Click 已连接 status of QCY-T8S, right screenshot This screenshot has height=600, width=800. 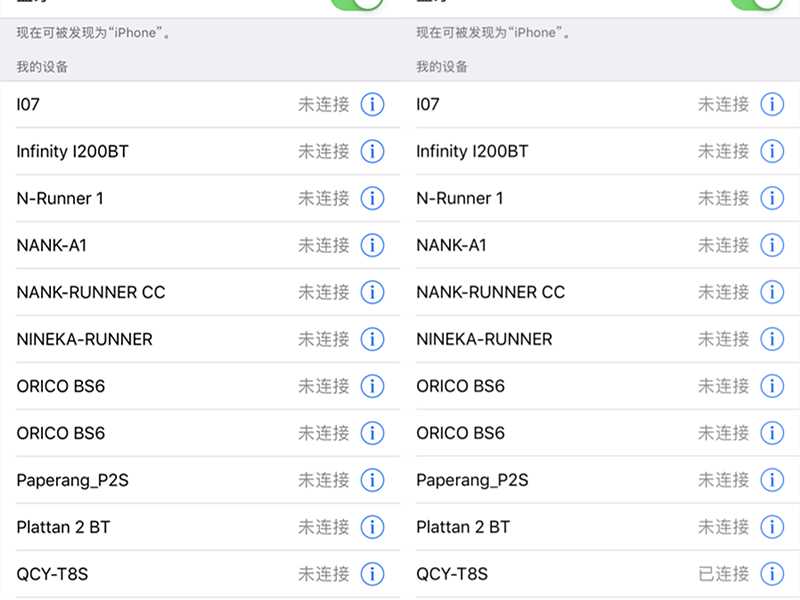[723, 574]
